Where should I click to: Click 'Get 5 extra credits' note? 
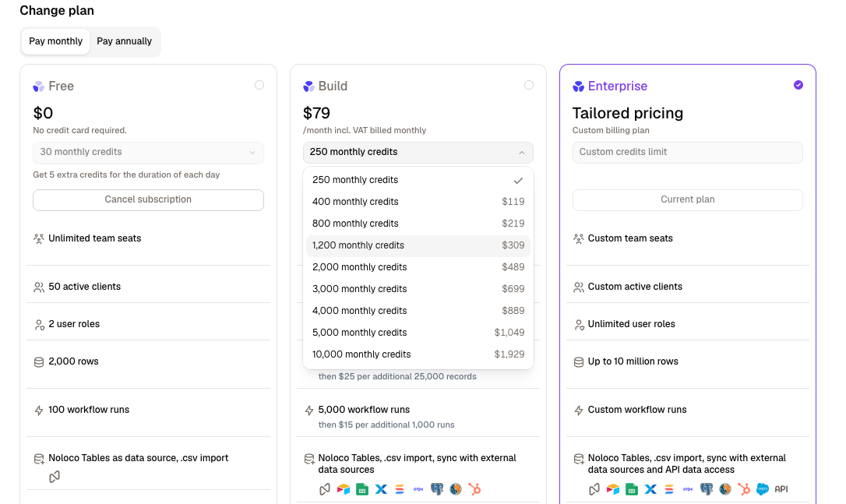tap(126, 174)
